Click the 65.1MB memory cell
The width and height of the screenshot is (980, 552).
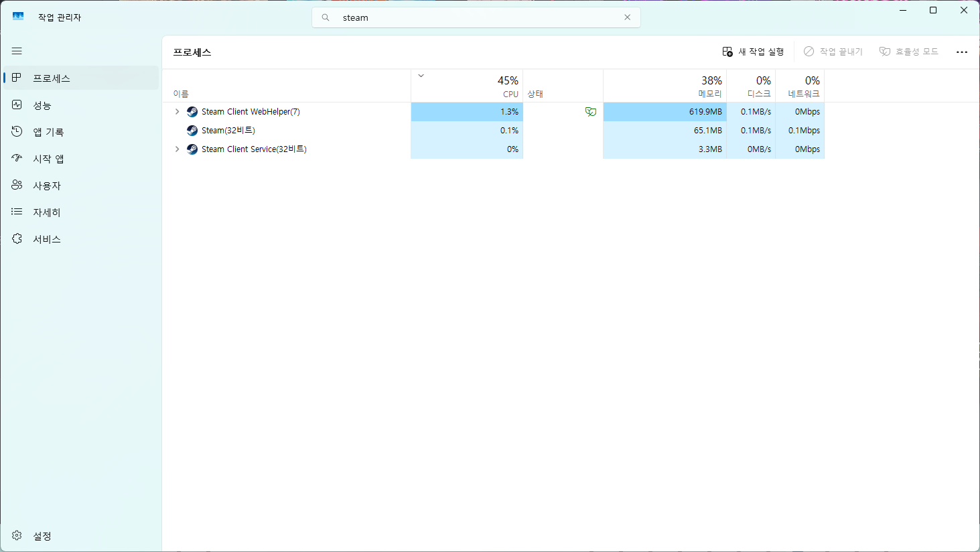pos(664,131)
